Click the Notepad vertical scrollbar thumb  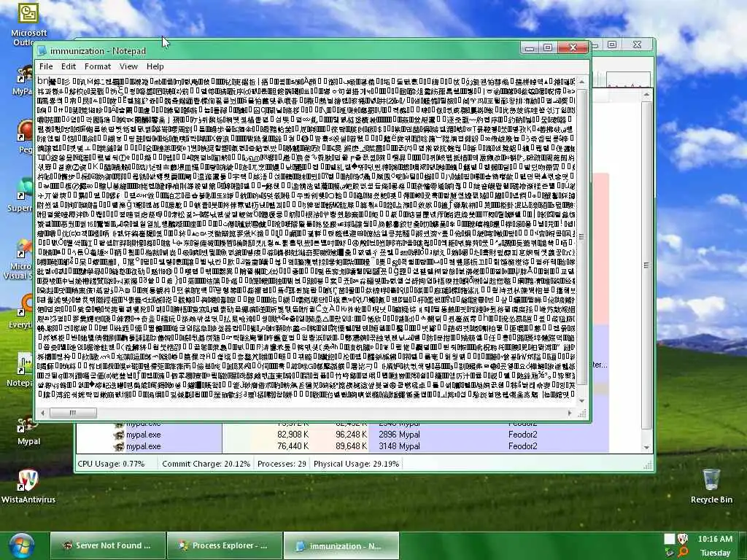pyautogui.click(x=581, y=236)
